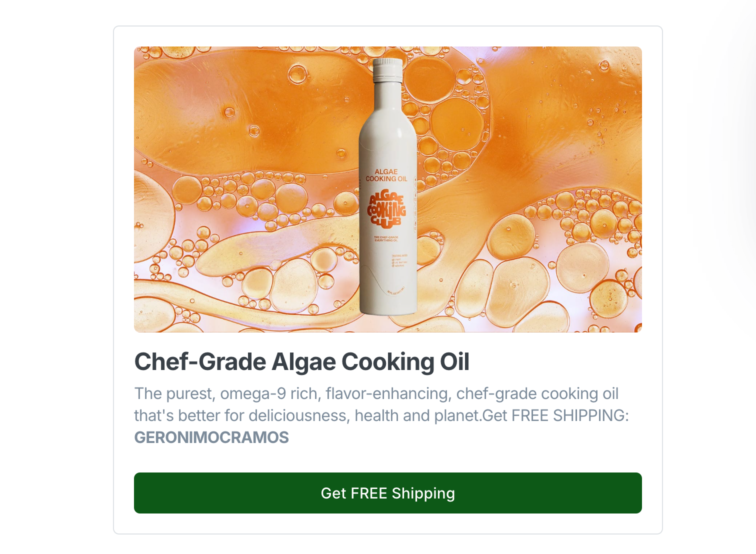This screenshot has height=554, width=756.
Task: Click the oil bubble background right of bottle
Action: tap(530, 190)
